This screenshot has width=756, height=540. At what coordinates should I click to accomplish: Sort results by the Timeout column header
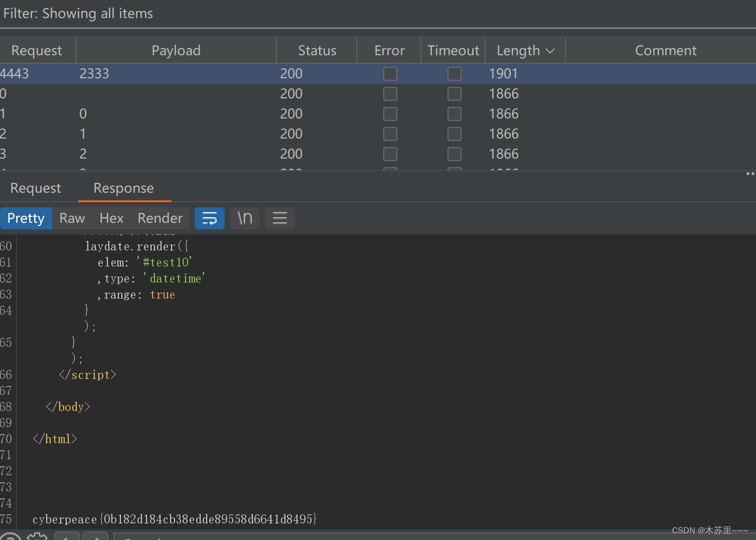pos(453,51)
